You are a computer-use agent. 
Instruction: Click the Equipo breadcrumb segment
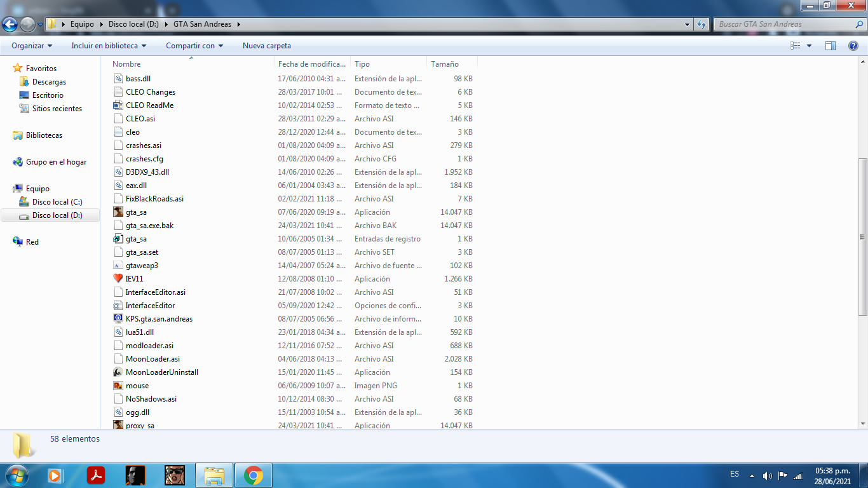[x=83, y=24]
